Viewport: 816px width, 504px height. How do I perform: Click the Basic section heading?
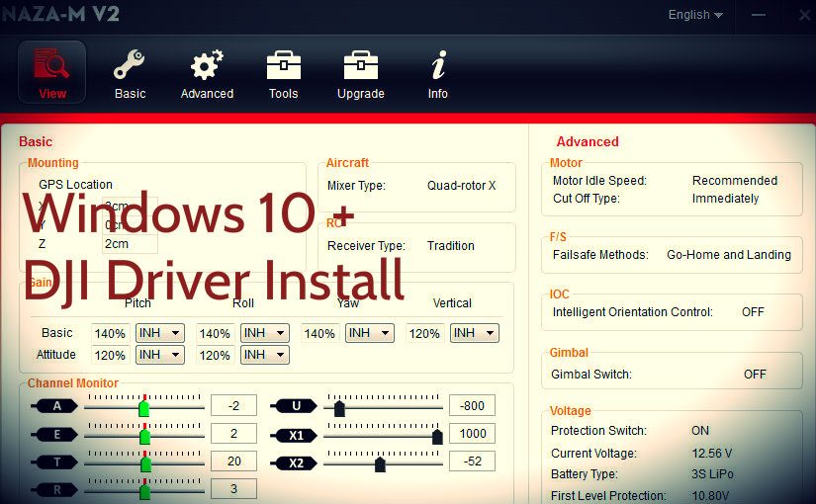coord(36,141)
